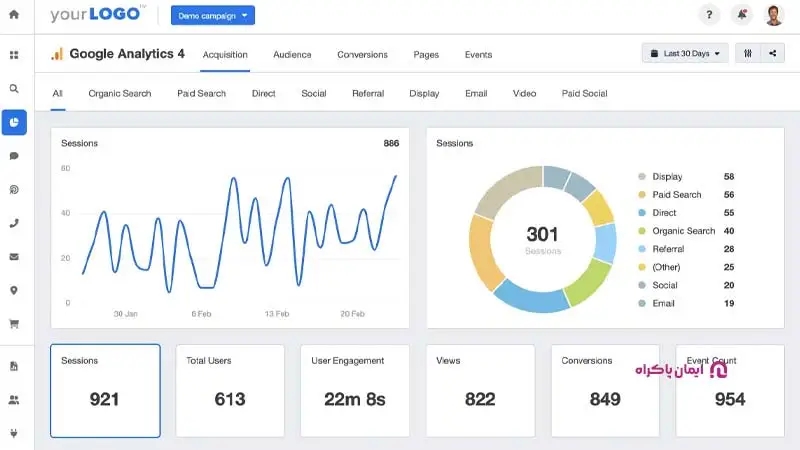Click the User Engagement metric card
Viewport: 800px width, 450px height.
click(x=355, y=390)
